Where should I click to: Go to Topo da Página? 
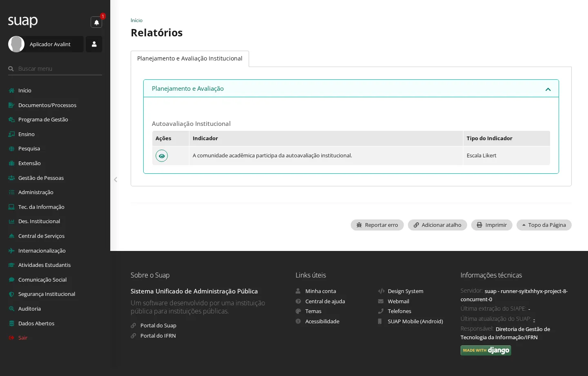pyautogui.click(x=544, y=225)
